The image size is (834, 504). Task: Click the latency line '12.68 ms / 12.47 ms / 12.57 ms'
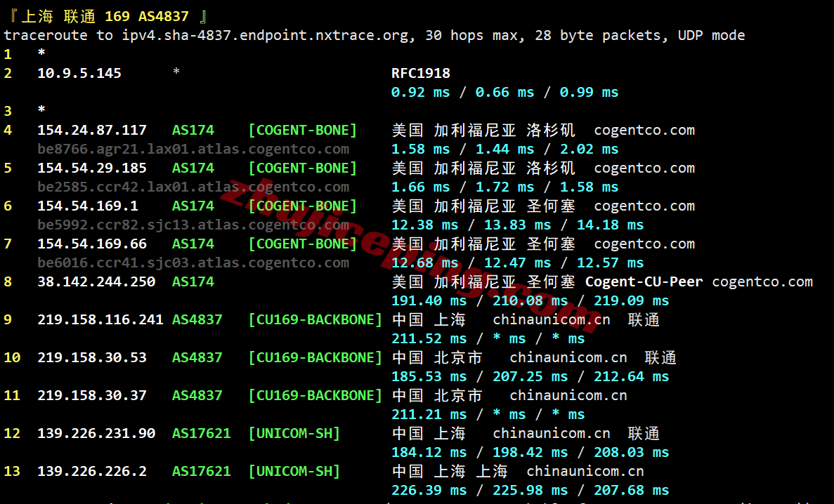(x=518, y=263)
